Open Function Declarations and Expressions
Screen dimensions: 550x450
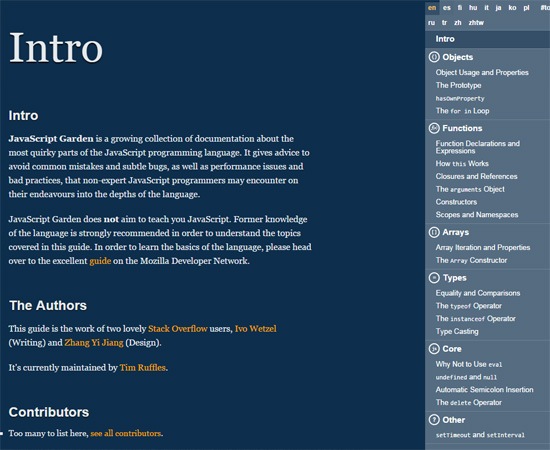[x=477, y=147]
